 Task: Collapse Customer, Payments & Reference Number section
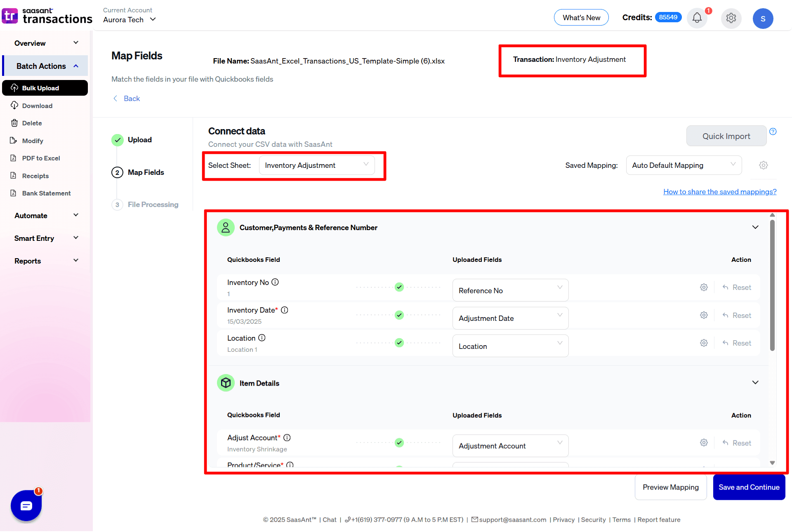755,227
